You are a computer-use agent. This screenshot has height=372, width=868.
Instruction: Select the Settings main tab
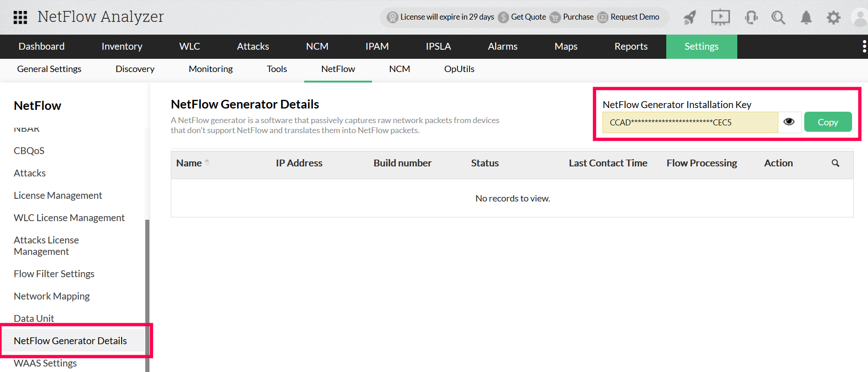[702, 46]
